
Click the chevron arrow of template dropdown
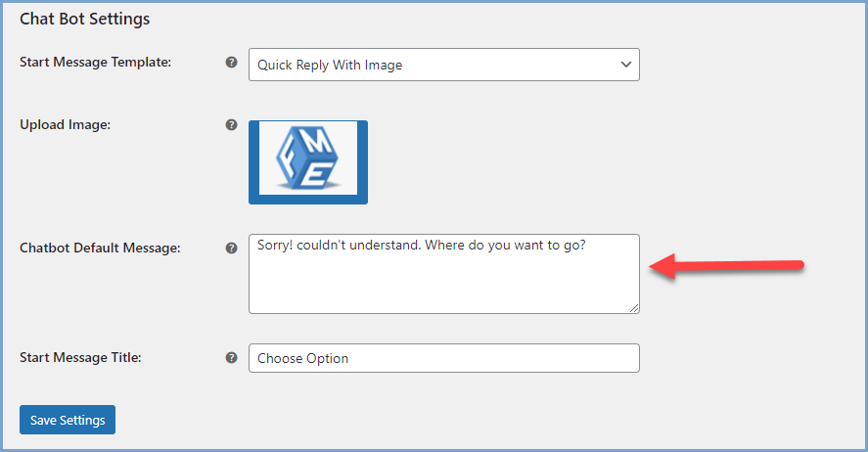point(626,65)
